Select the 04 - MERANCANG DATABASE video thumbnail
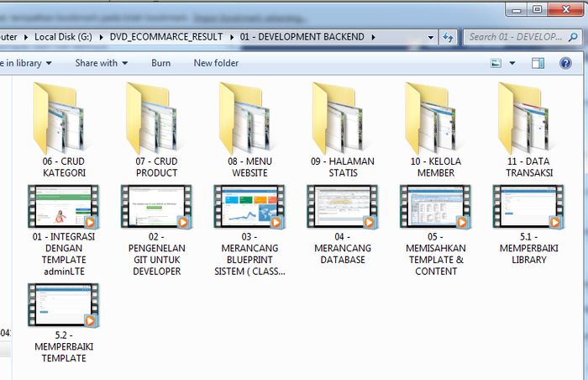This screenshot has height=380, width=588. pyautogui.click(x=342, y=206)
